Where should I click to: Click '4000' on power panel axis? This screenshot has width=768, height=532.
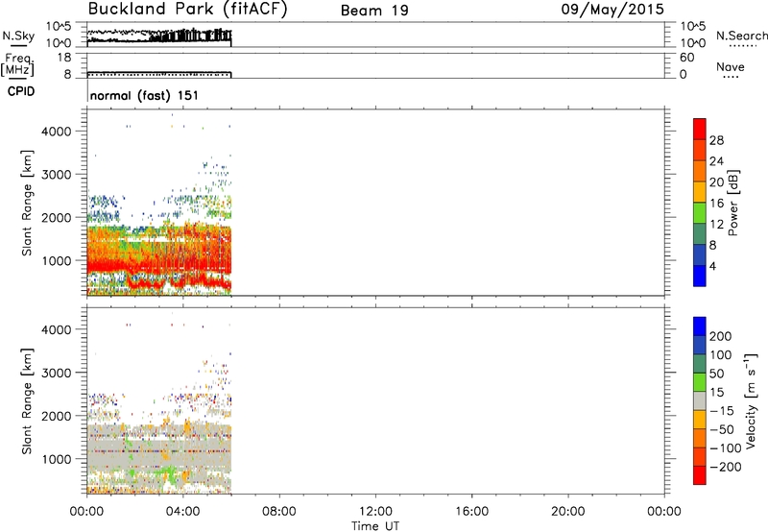(x=57, y=132)
